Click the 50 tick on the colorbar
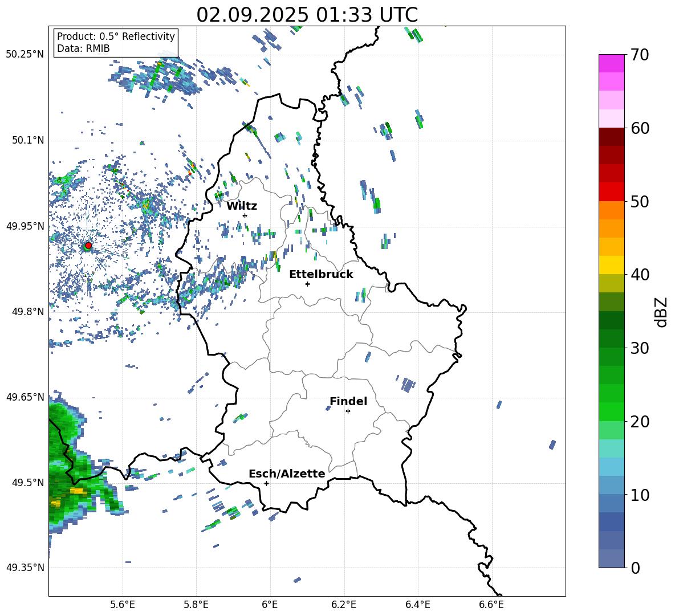Screen dimensions: 675x616 coord(640,202)
